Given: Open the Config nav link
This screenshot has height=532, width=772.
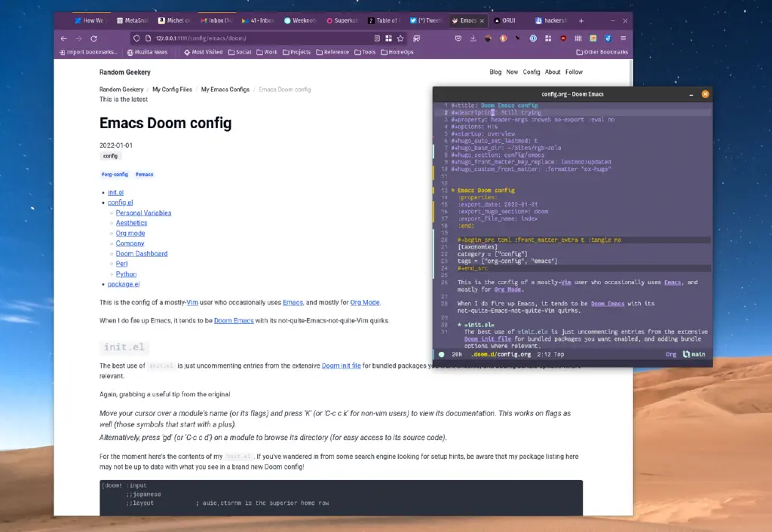Looking at the screenshot, I should [x=532, y=72].
